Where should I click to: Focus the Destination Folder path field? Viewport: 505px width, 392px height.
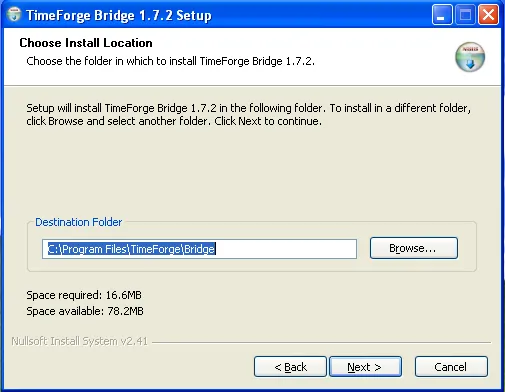tap(199, 249)
